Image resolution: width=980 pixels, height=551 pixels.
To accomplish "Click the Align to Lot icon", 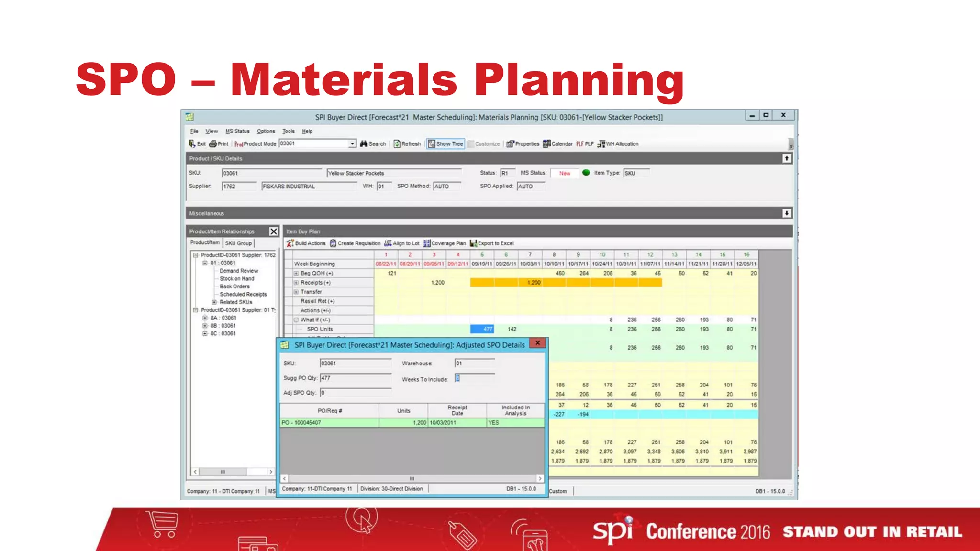I will (x=388, y=243).
